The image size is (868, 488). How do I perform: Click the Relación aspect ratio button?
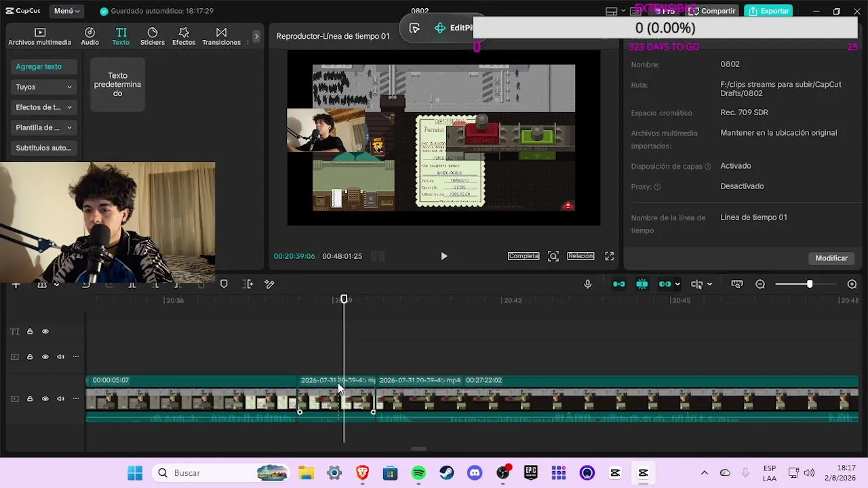tap(580, 256)
